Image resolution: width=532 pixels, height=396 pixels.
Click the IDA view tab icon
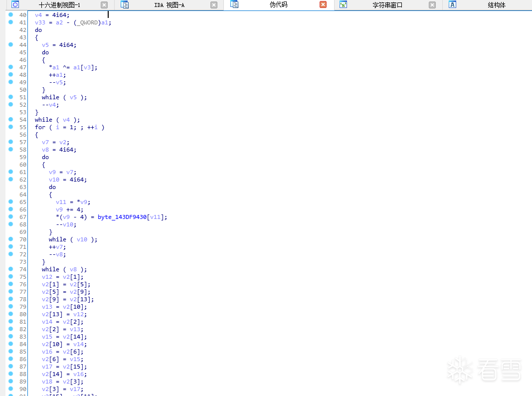click(125, 5)
